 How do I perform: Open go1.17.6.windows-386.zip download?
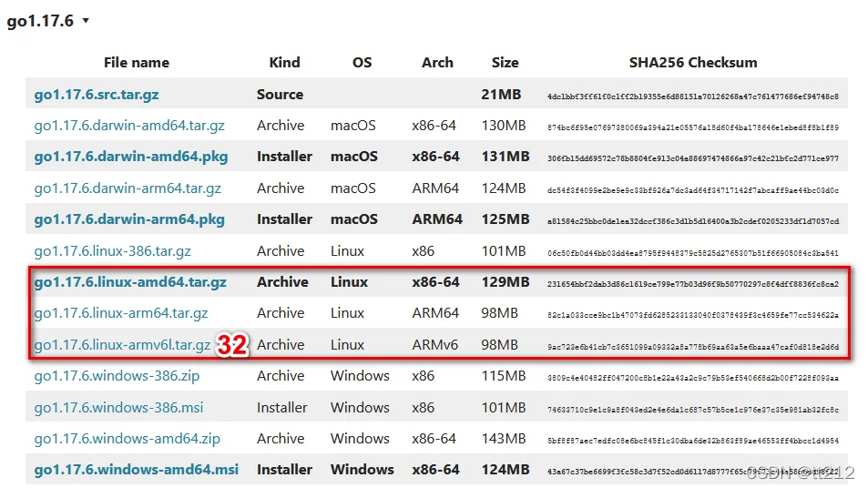click(117, 376)
